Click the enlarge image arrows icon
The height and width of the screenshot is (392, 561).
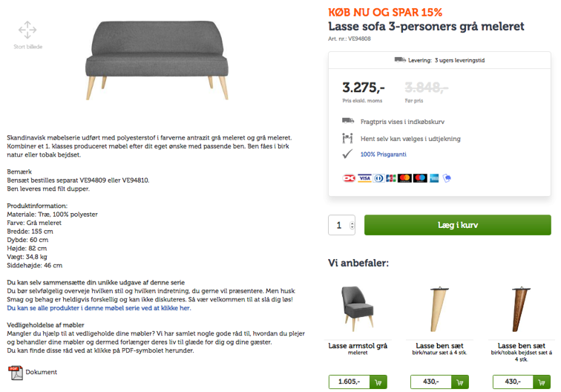pyautogui.click(x=27, y=30)
